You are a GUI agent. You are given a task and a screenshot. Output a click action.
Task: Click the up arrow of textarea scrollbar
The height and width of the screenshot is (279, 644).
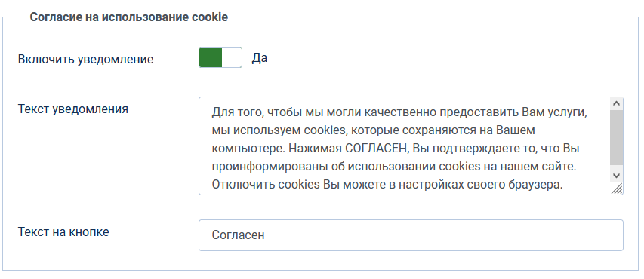coord(616,104)
